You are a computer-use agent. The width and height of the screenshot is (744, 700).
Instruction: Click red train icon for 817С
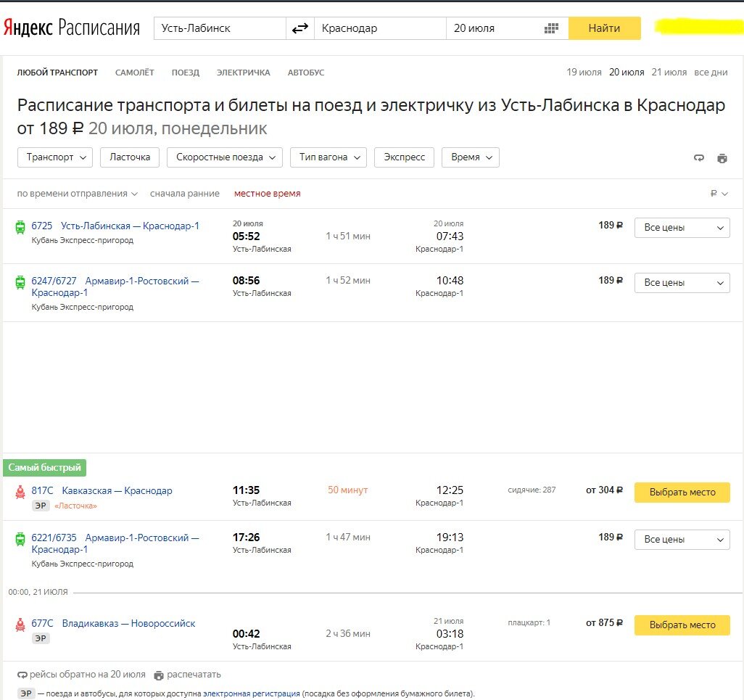pos(20,492)
